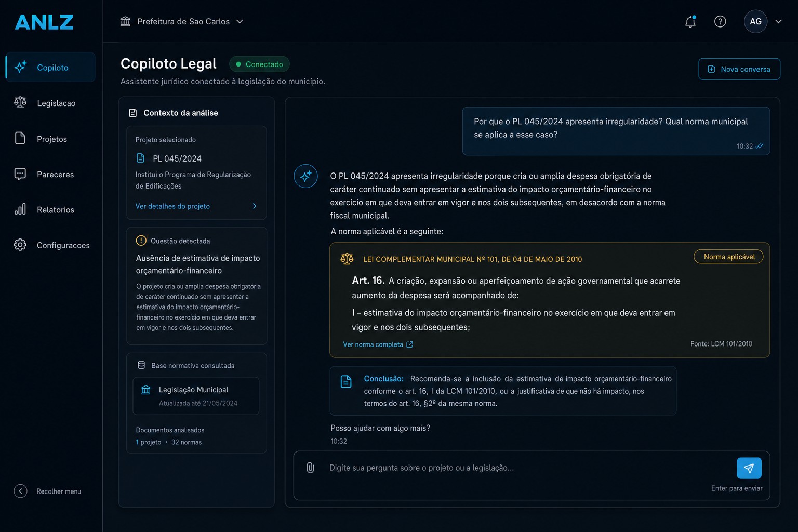Click the Projetos document icon

(x=20, y=138)
